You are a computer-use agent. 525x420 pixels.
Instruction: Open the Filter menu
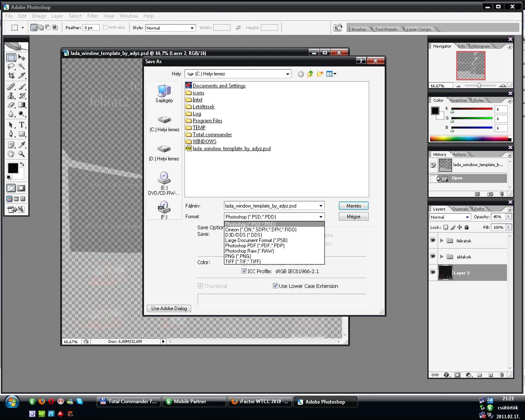(92, 16)
